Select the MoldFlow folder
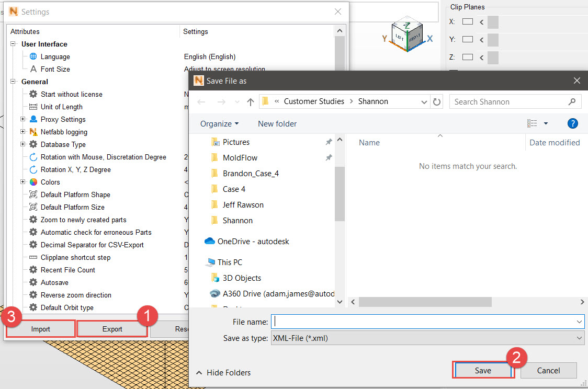The height and width of the screenshot is (389, 588). point(240,158)
